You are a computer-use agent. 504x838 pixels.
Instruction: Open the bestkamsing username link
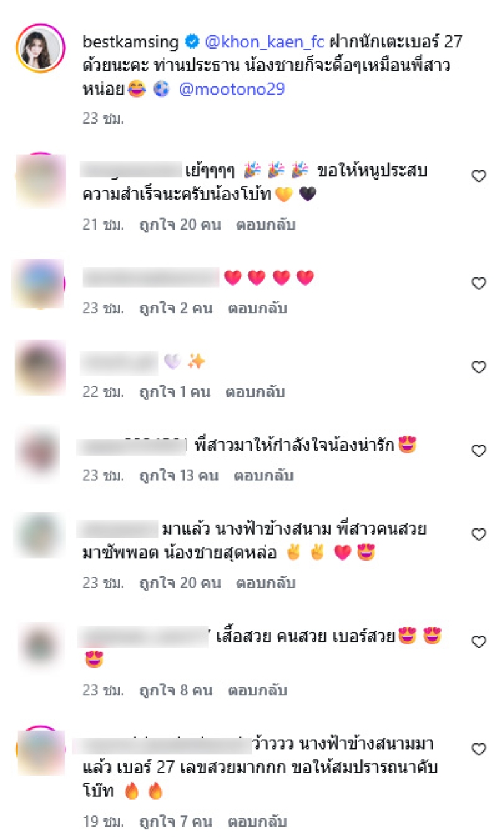(x=130, y=43)
